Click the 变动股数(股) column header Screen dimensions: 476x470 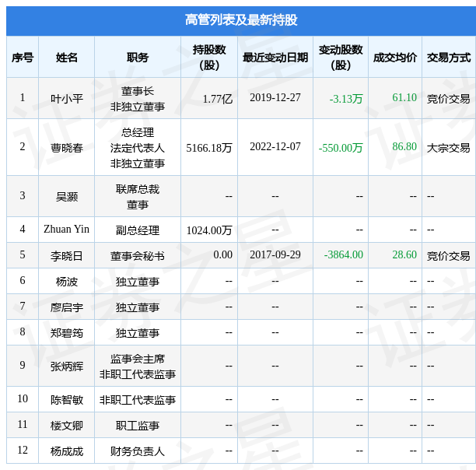(341, 58)
